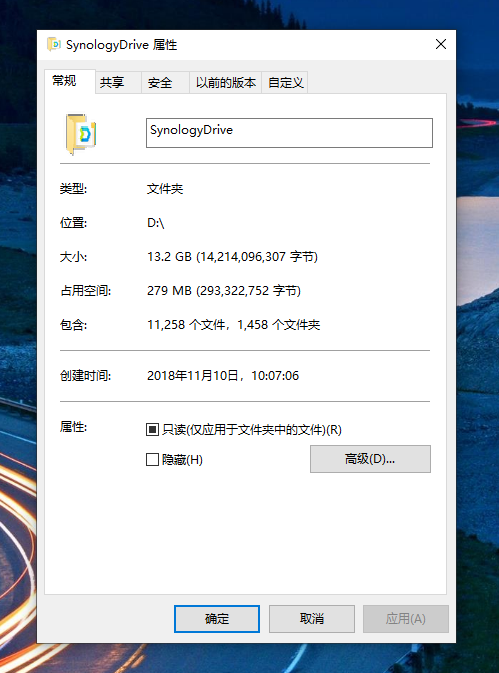The image size is (499, 673).
Task: Cancel changes with 取消 button
Action: [311, 618]
